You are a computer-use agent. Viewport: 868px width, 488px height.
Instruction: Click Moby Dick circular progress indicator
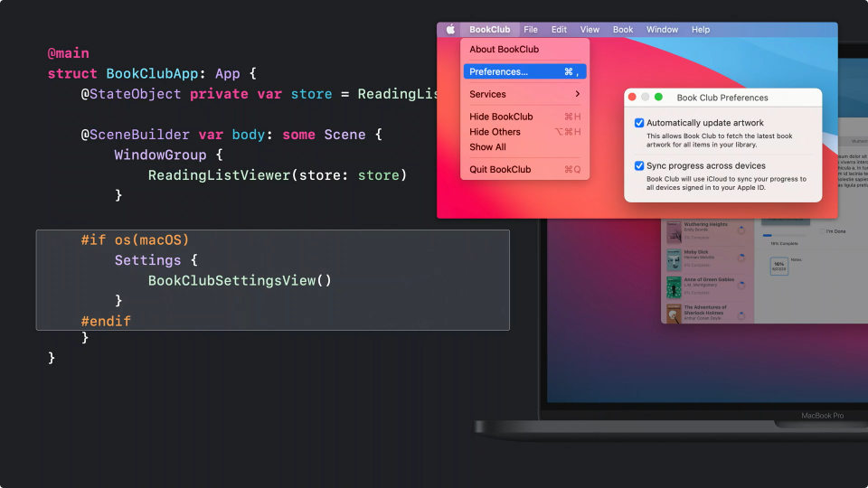coord(741,258)
